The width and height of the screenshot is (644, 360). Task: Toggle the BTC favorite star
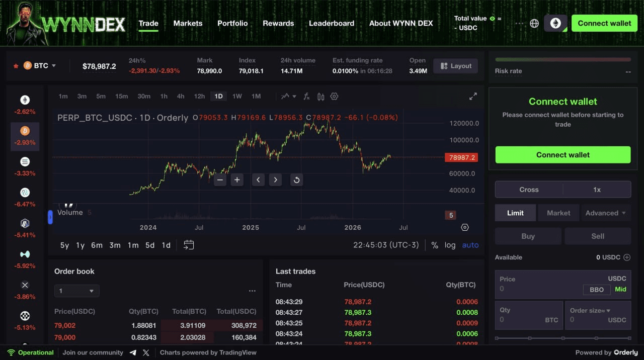coord(16,66)
